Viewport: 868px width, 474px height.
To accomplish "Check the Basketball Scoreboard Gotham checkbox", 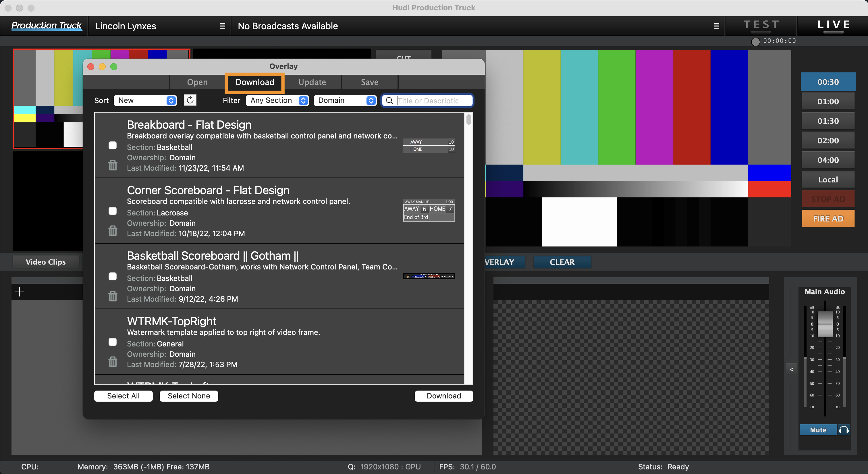I will [113, 276].
